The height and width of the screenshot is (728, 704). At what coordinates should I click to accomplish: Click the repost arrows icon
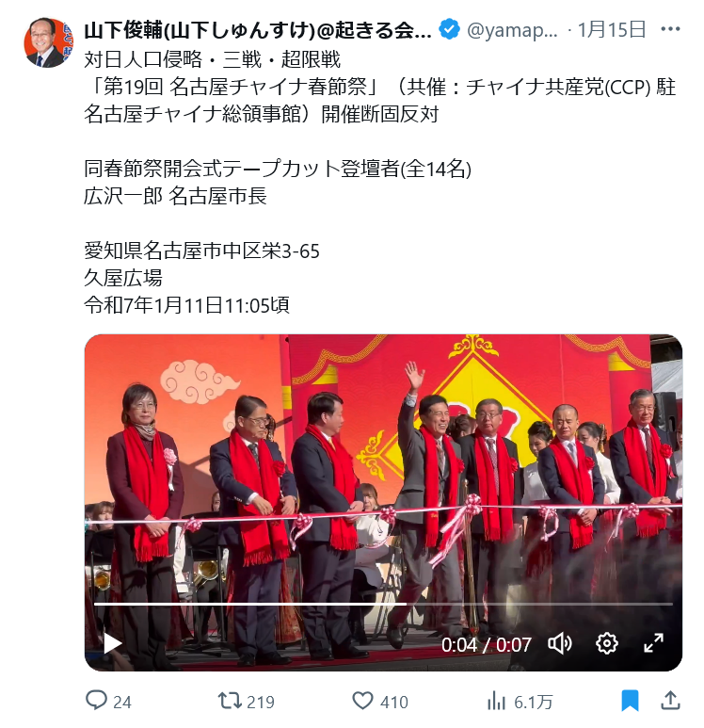pyautogui.click(x=230, y=701)
